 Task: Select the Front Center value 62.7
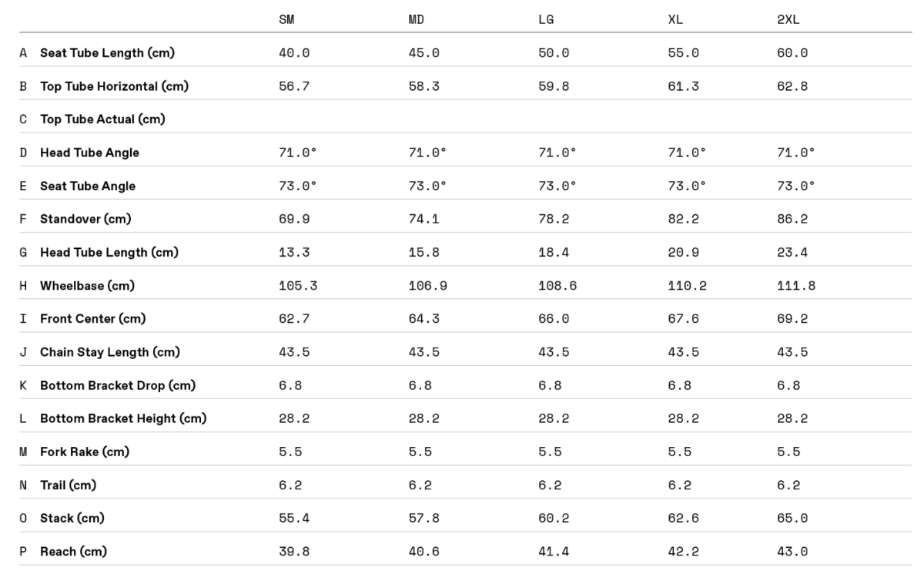[294, 319]
